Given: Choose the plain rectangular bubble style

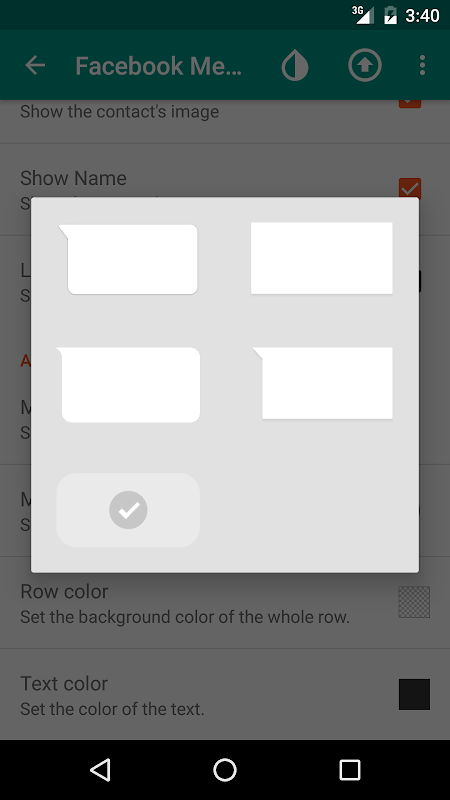Looking at the screenshot, I should (x=321, y=258).
